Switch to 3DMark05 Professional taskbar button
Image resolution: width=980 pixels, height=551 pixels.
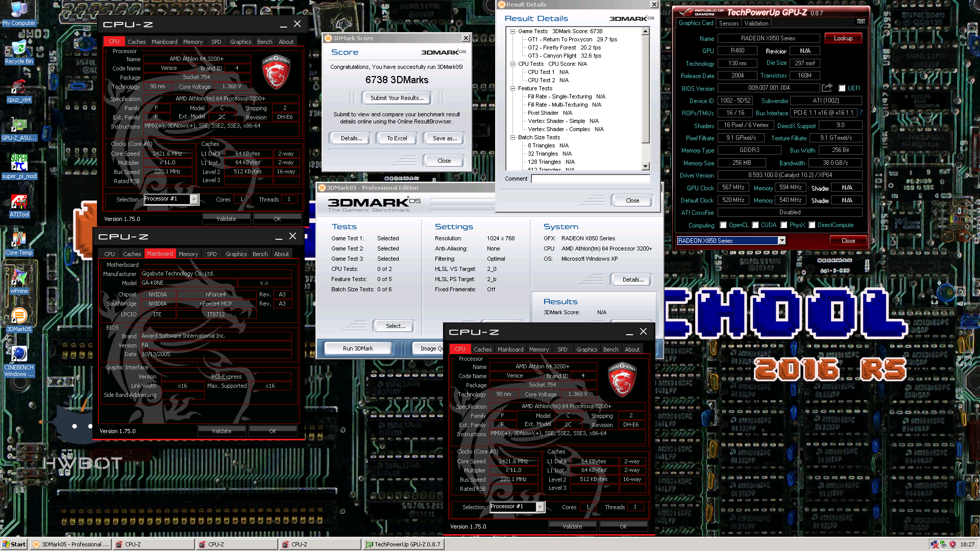(70, 544)
